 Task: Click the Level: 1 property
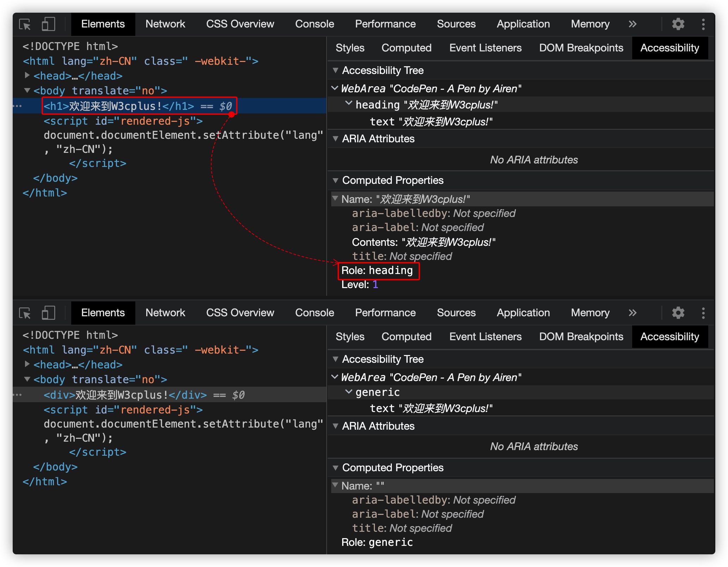[x=359, y=285]
